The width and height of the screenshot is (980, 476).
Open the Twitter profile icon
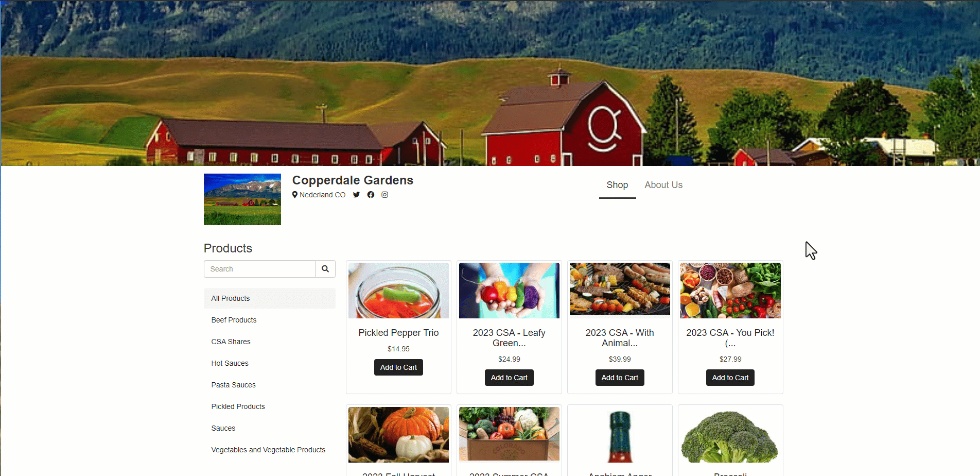pos(356,195)
